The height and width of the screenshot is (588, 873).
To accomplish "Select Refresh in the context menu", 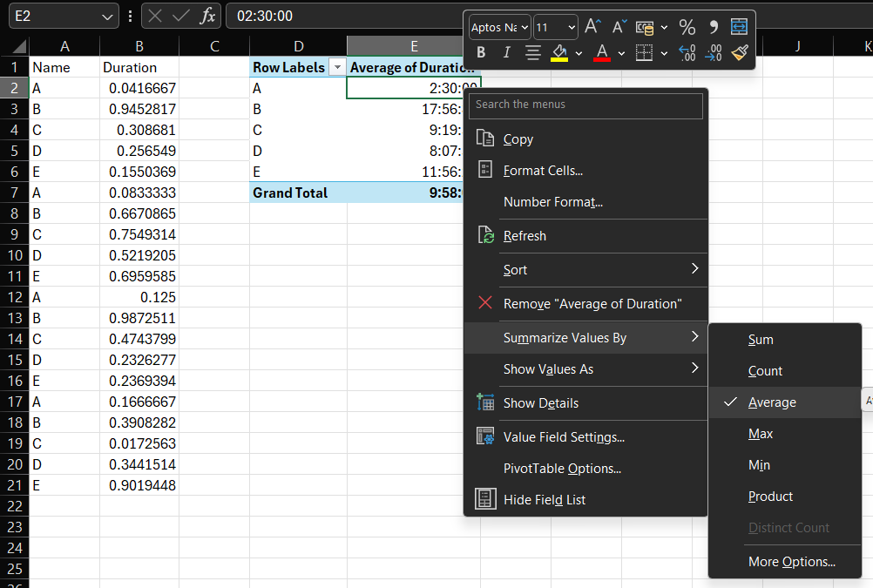I will (585, 236).
